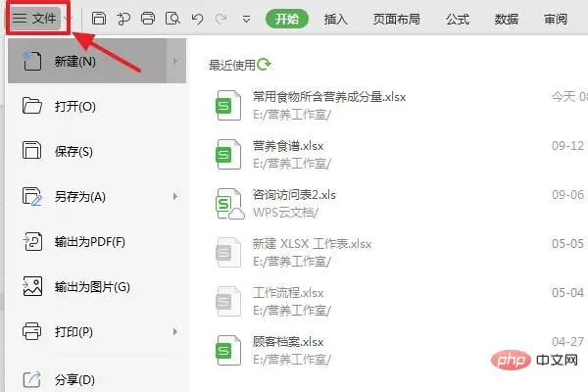The width and height of the screenshot is (588, 392).
Task: Click the export as image icon
Action: (32, 286)
